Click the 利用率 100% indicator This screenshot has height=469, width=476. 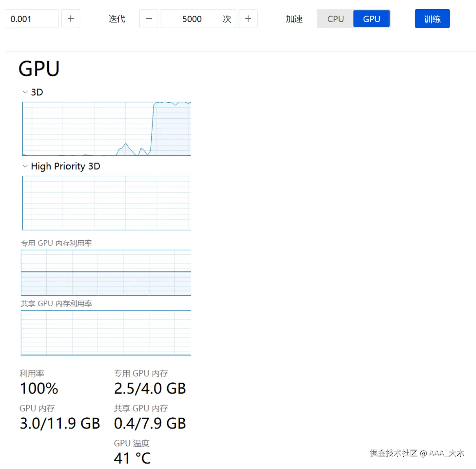tap(39, 388)
